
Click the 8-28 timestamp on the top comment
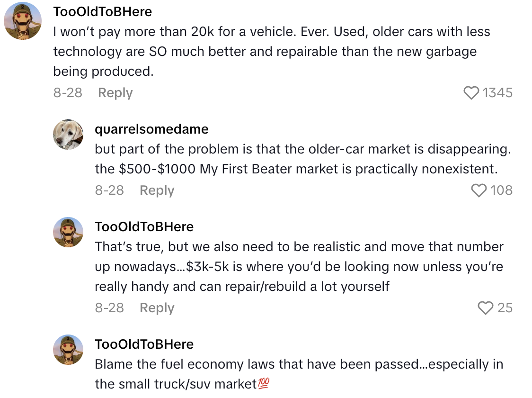click(x=68, y=93)
